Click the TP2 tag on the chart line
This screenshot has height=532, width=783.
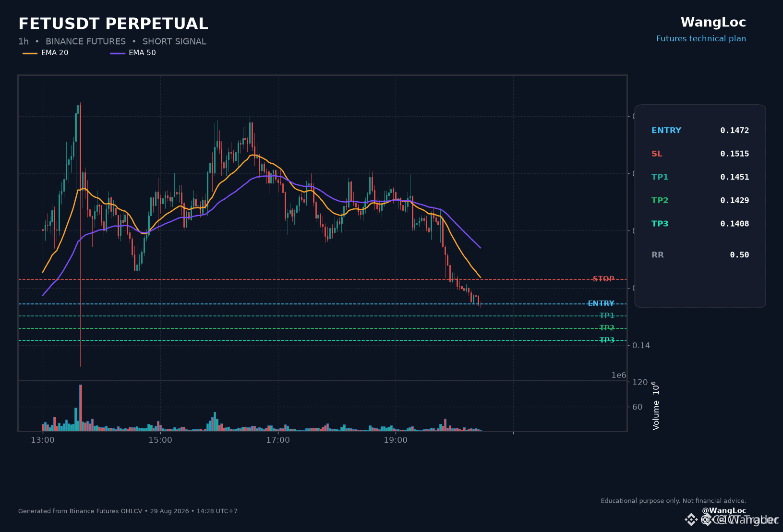(x=607, y=328)
